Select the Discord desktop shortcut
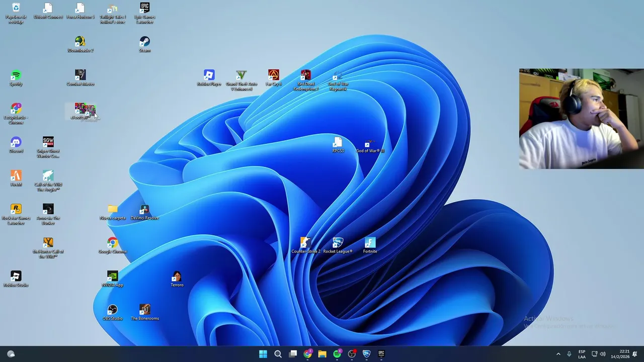The width and height of the screenshot is (644, 362). pyautogui.click(x=16, y=145)
